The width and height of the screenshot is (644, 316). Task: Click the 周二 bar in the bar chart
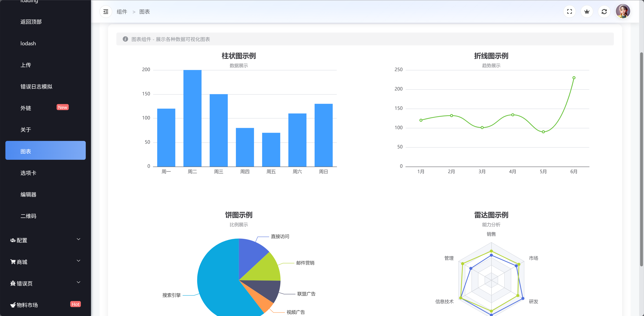tap(192, 118)
